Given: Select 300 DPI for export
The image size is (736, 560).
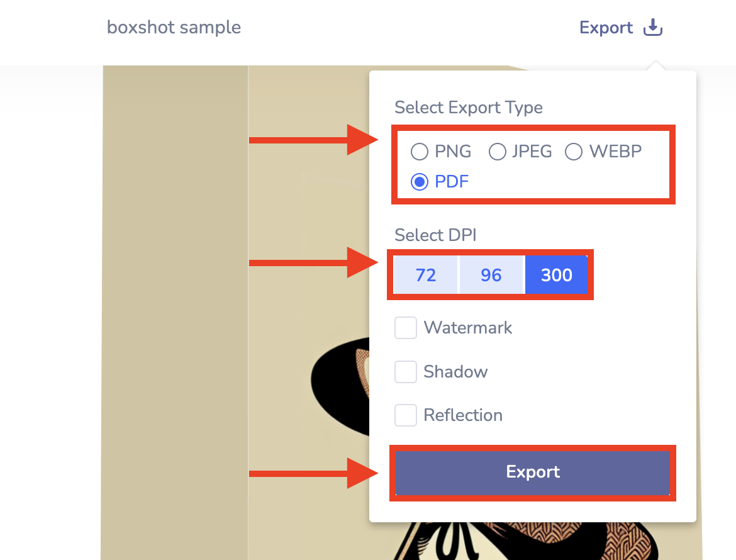Looking at the screenshot, I should 557,274.
